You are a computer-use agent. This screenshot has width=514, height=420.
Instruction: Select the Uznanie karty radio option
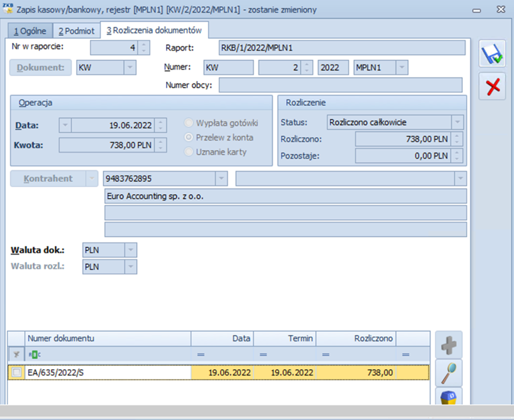pyautogui.click(x=188, y=152)
